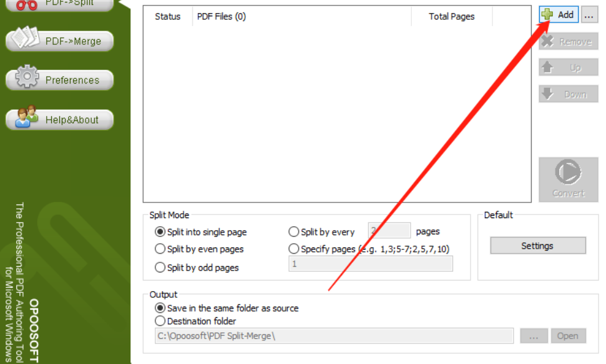Move file Up in the list
The image size is (606, 364).
coord(569,67)
